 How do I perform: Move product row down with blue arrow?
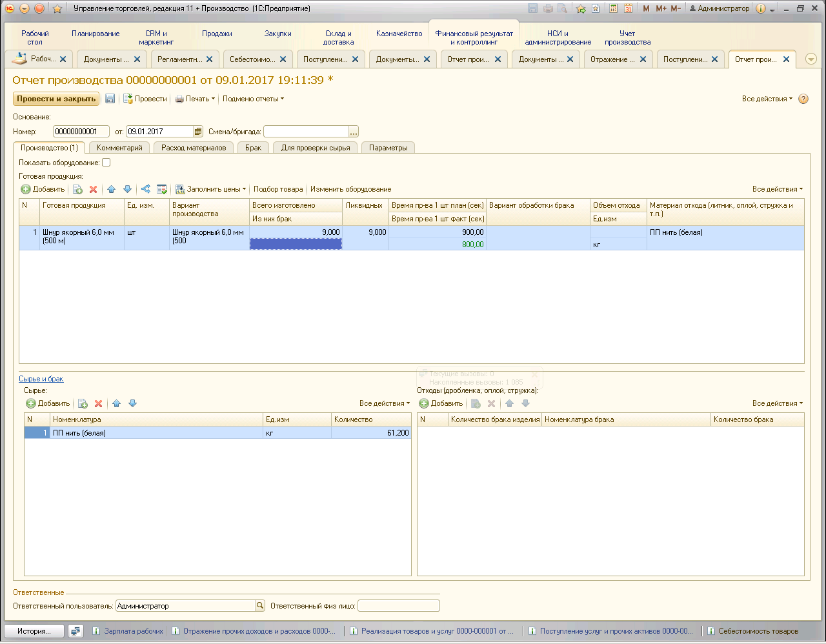tap(127, 189)
